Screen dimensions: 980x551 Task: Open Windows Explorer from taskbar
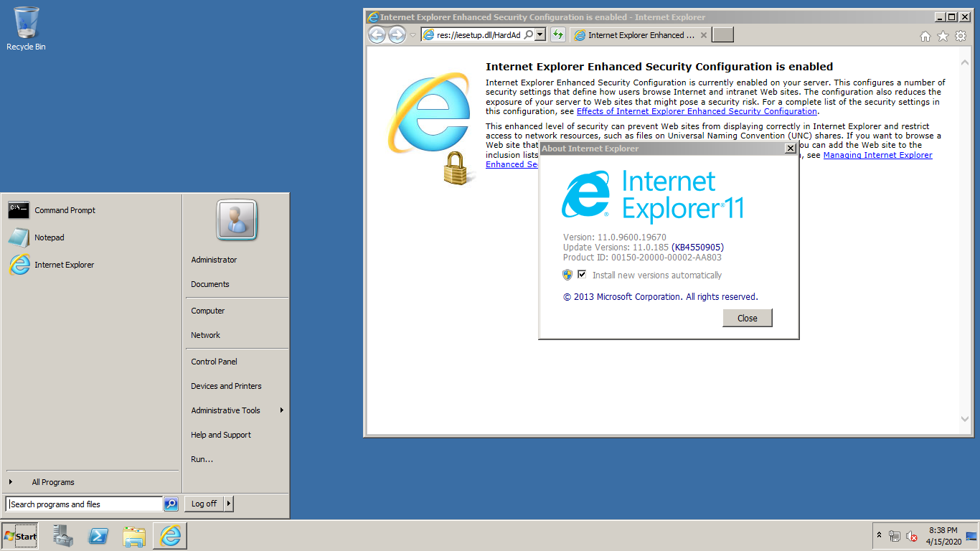[134, 536]
